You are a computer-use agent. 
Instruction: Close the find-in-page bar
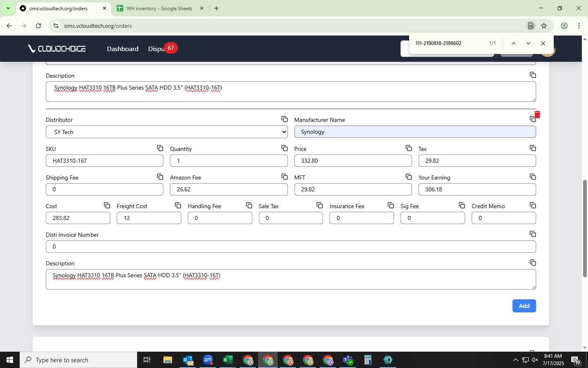pos(543,43)
